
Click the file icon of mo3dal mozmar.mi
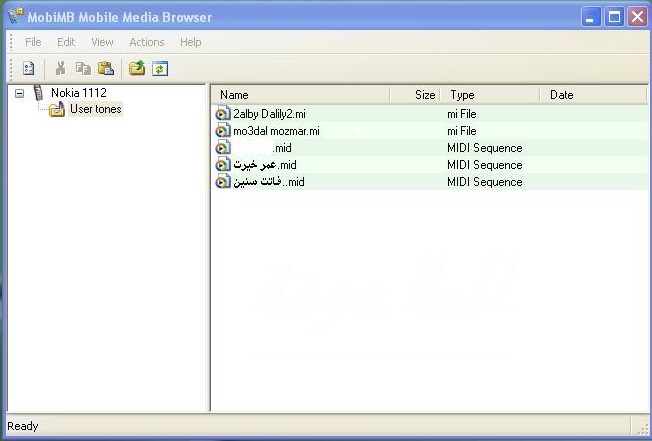(223, 131)
